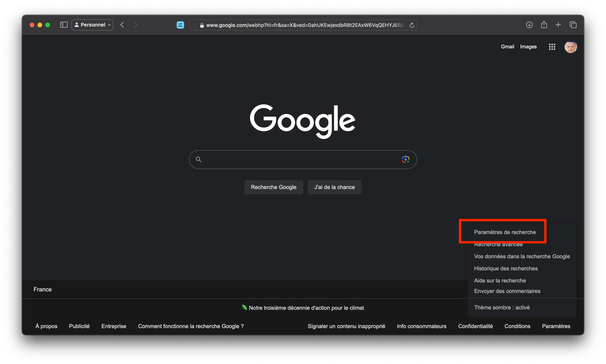Open the Entreprise footer link
The width and height of the screenshot is (606, 364).
coord(114,326)
